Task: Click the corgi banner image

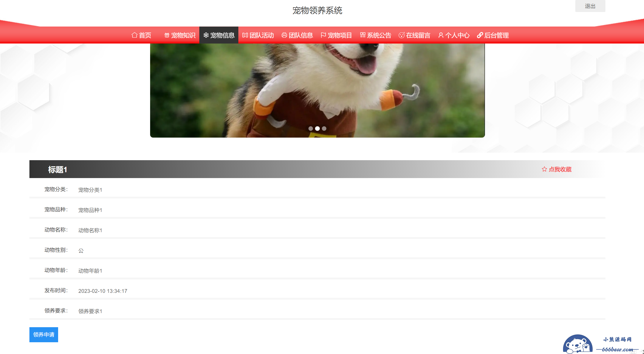Action: (317, 91)
